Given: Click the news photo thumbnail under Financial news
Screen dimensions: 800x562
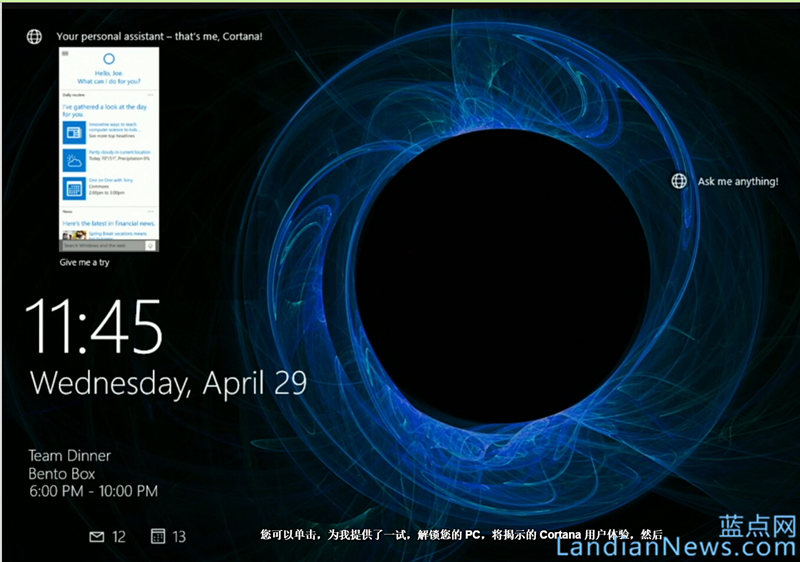Looking at the screenshot, I should click(74, 235).
